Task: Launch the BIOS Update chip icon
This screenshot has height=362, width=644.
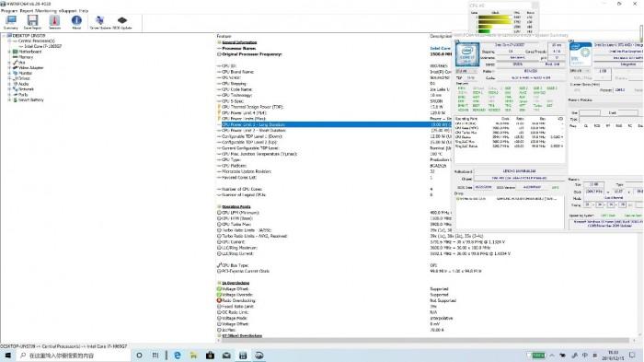Action: [122, 22]
